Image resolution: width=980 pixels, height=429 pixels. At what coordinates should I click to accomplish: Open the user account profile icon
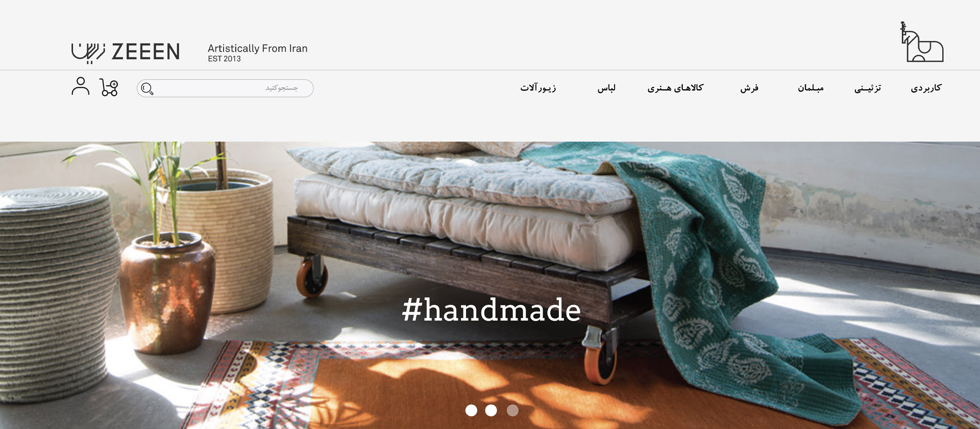(80, 86)
